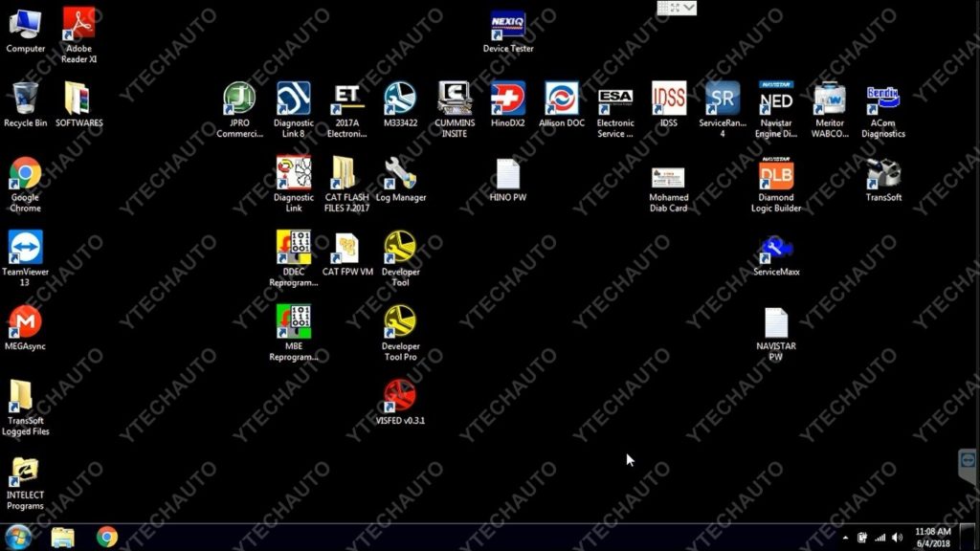980x551 pixels.
Task: Expand the top toolbar dropdown chevron
Action: pyautogui.click(x=689, y=8)
